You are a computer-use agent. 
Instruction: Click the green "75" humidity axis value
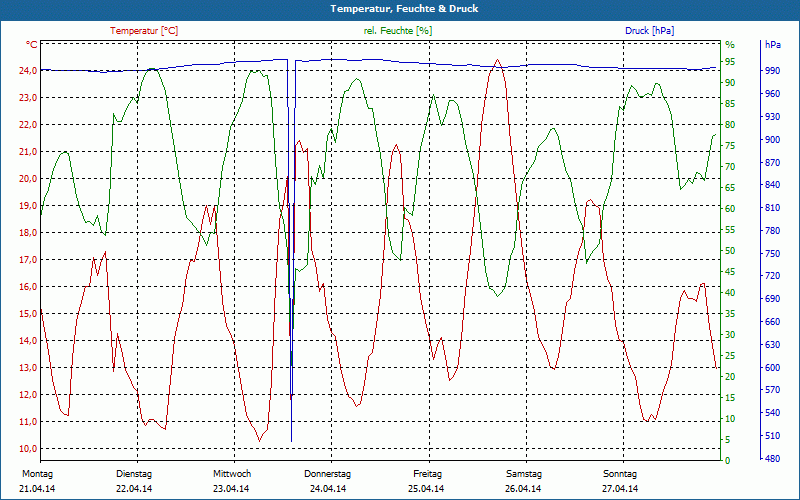click(x=730, y=146)
